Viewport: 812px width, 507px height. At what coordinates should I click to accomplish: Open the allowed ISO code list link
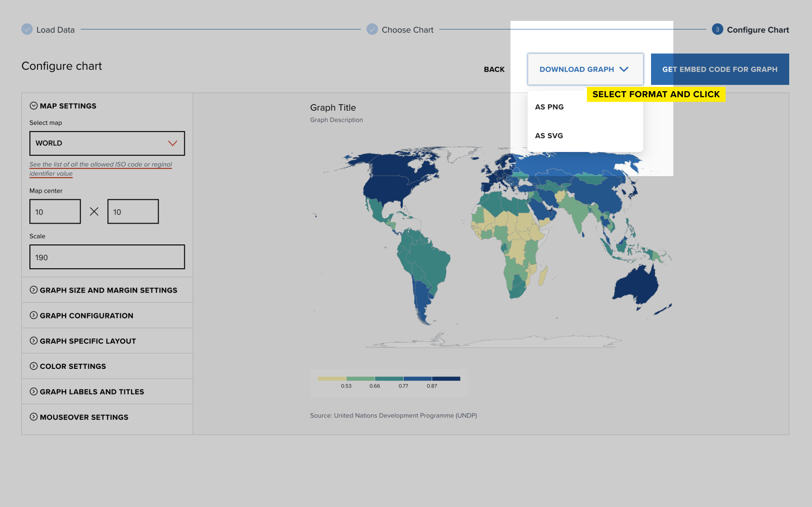101,169
